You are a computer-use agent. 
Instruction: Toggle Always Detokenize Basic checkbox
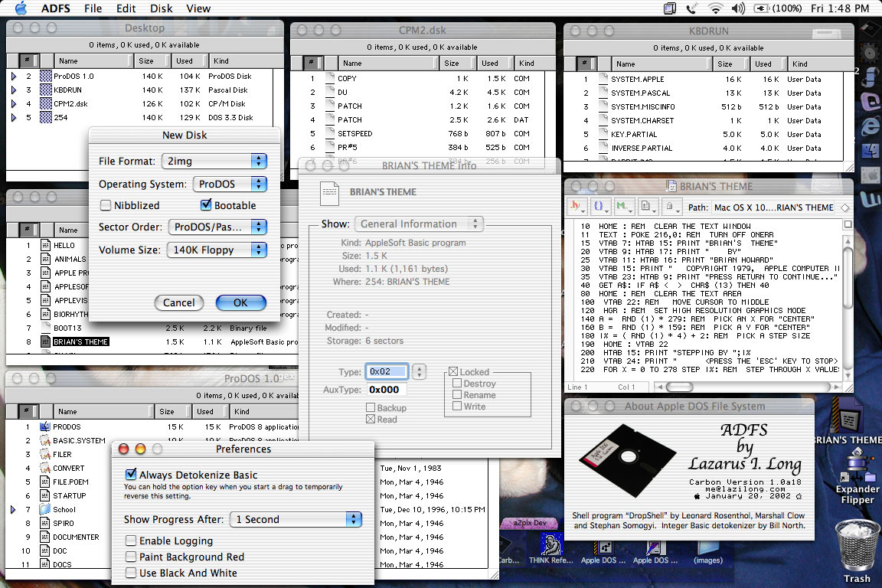coord(131,475)
